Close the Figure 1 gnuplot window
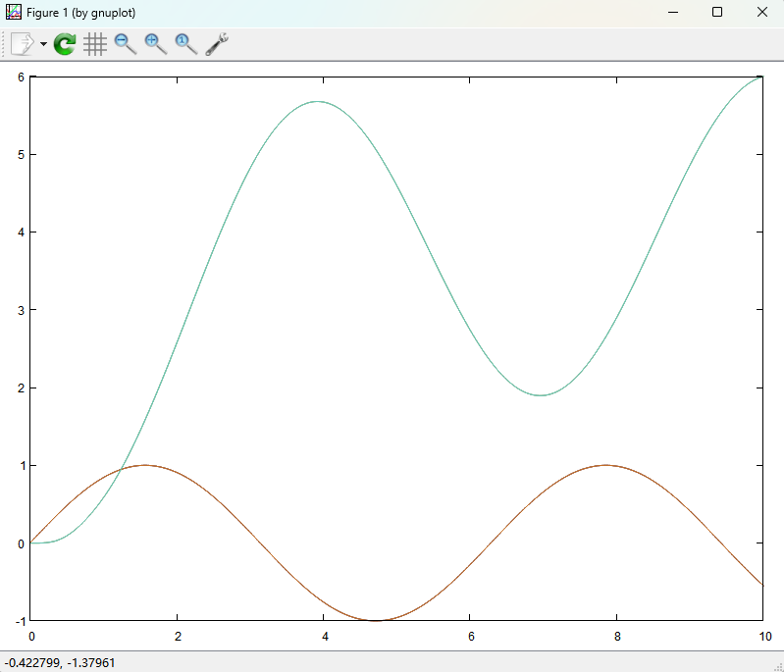This screenshot has height=672, width=784. (762, 12)
